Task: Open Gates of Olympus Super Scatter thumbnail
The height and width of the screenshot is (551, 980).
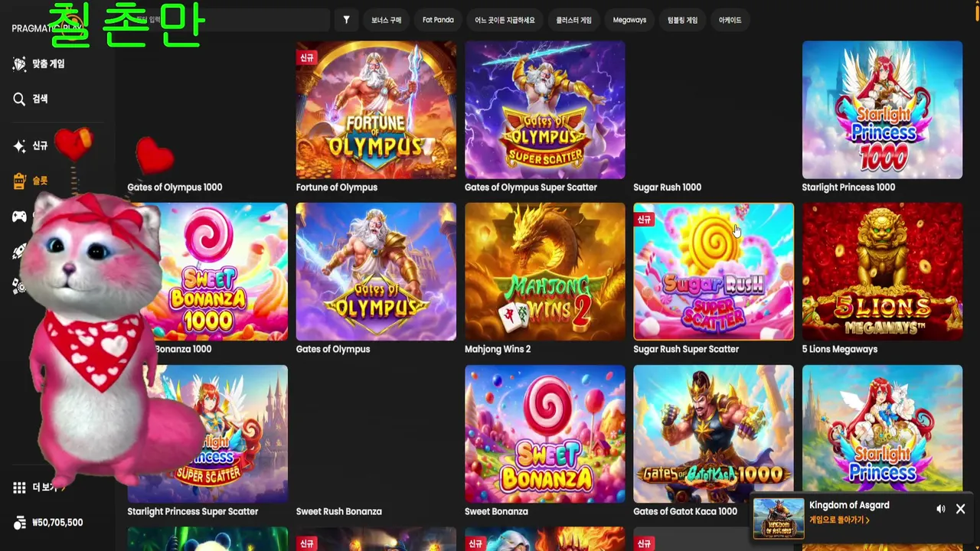Action: [544, 109]
